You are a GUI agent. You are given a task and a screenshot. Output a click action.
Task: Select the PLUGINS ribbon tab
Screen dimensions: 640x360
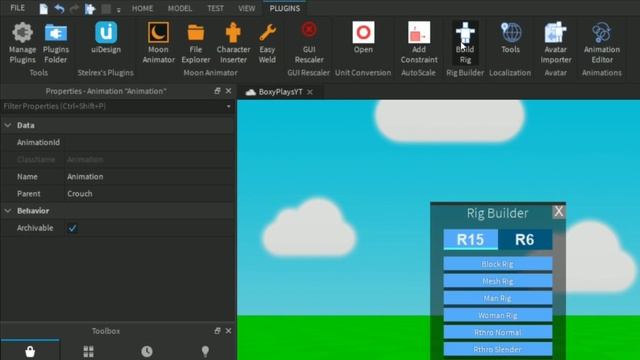[x=285, y=8]
